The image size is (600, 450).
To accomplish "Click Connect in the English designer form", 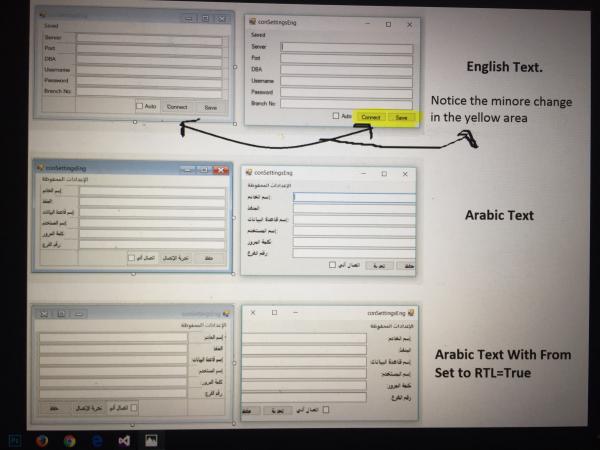I will [177, 107].
